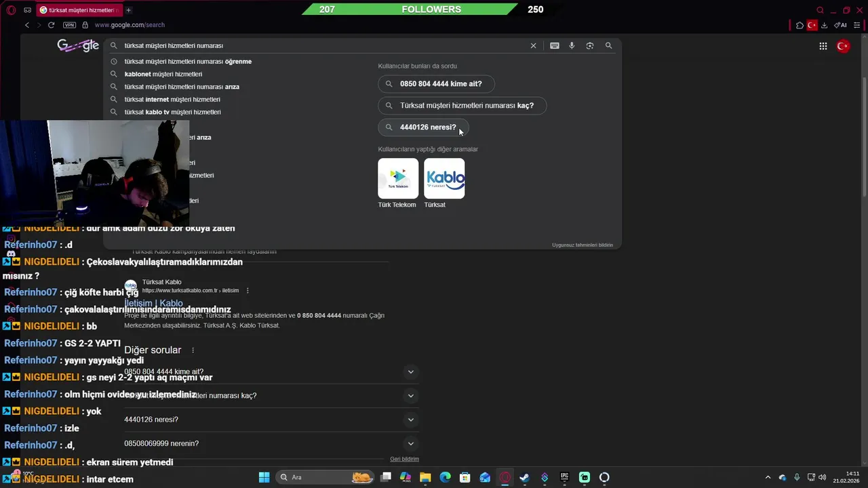Select suggestion 'numarası öğrenme'
The height and width of the screenshot is (488, 868).
188,62
